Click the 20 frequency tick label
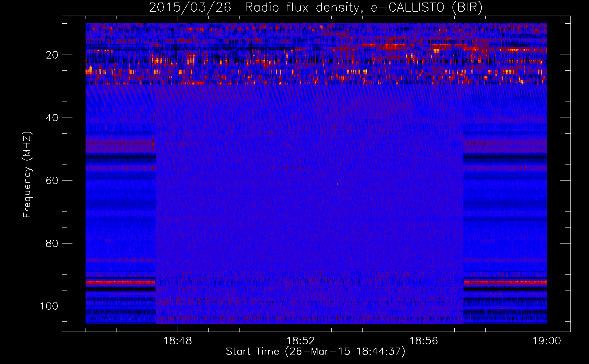Image resolution: width=589 pixels, height=364 pixels. click(52, 55)
